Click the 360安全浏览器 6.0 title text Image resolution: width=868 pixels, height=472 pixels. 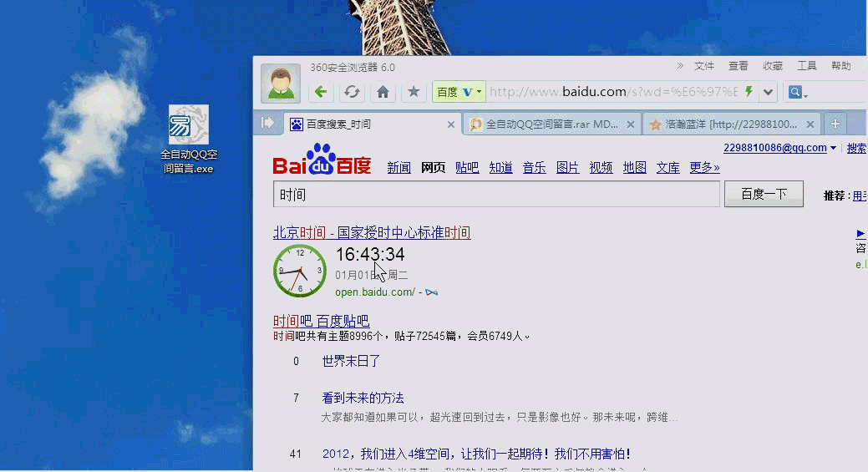pyautogui.click(x=352, y=68)
